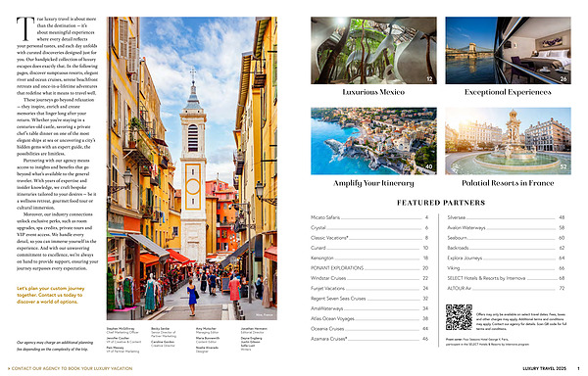Click the ALTOUR Air listing

tap(506, 289)
